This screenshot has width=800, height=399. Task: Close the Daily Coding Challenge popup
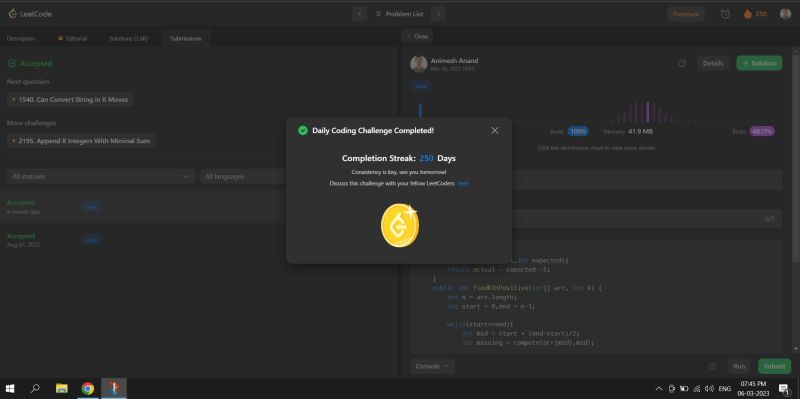(494, 131)
